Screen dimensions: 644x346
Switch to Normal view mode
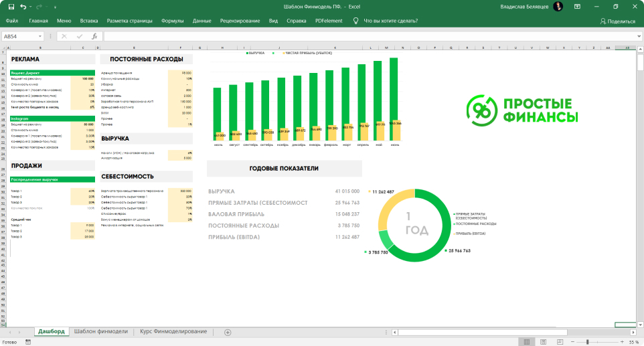pyautogui.click(x=527, y=341)
